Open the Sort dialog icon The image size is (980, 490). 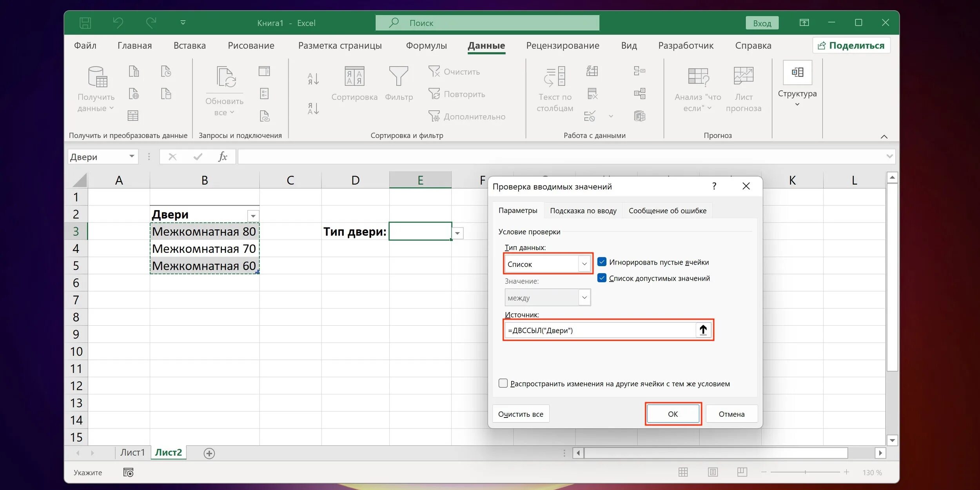(354, 76)
